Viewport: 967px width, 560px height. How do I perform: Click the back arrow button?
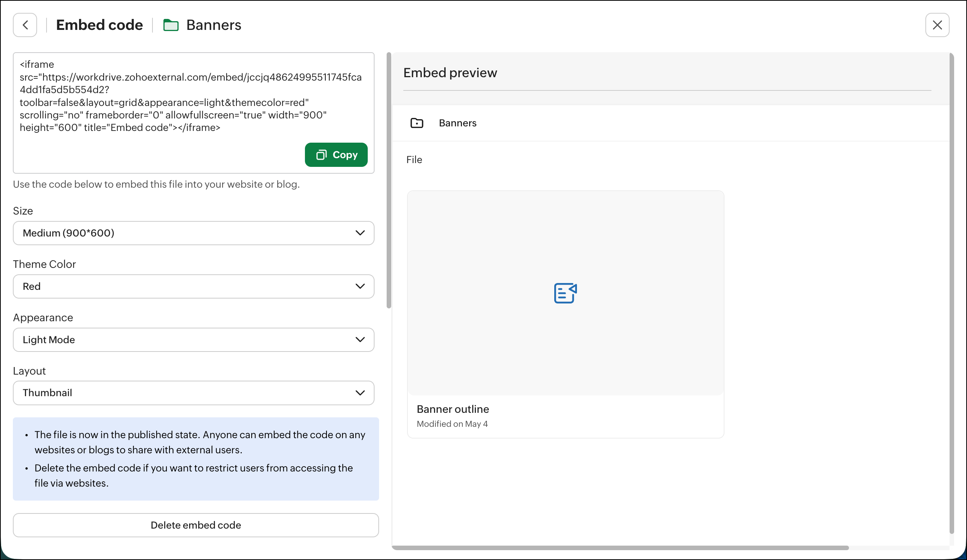(x=25, y=25)
